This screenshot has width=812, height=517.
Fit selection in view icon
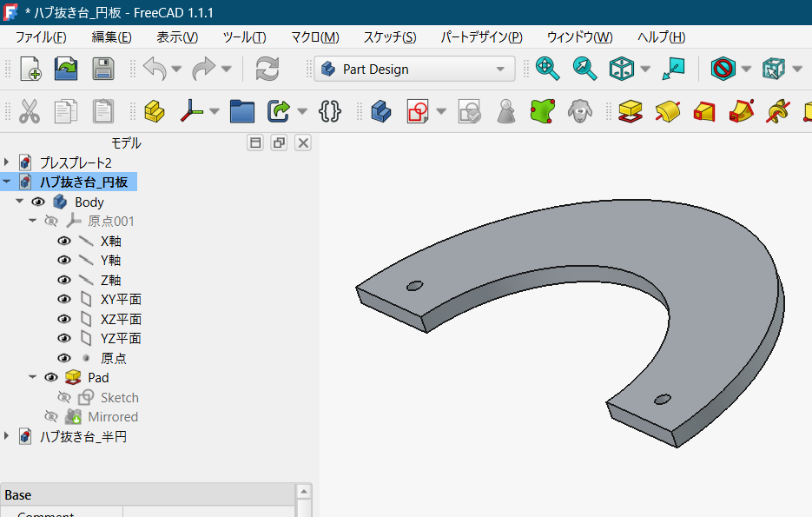coord(584,69)
